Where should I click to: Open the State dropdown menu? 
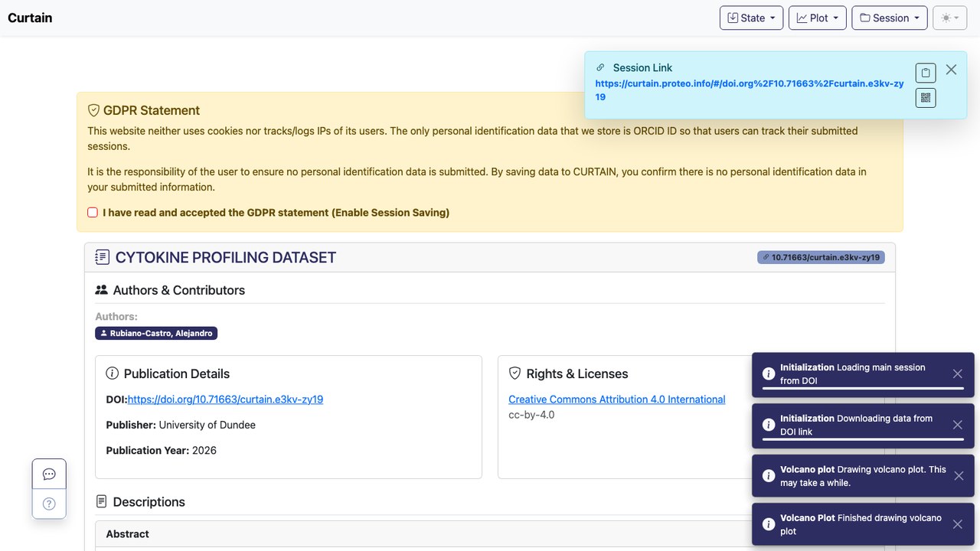[751, 18]
